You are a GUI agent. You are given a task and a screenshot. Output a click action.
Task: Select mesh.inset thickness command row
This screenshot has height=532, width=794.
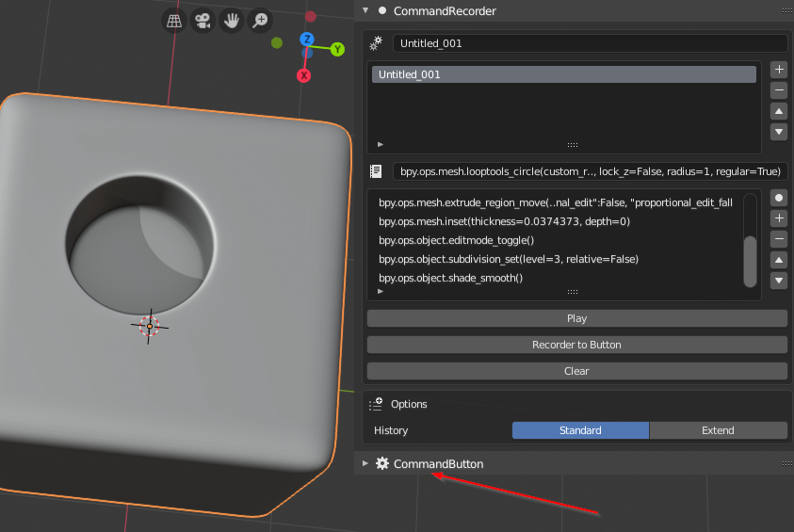[x=556, y=221]
